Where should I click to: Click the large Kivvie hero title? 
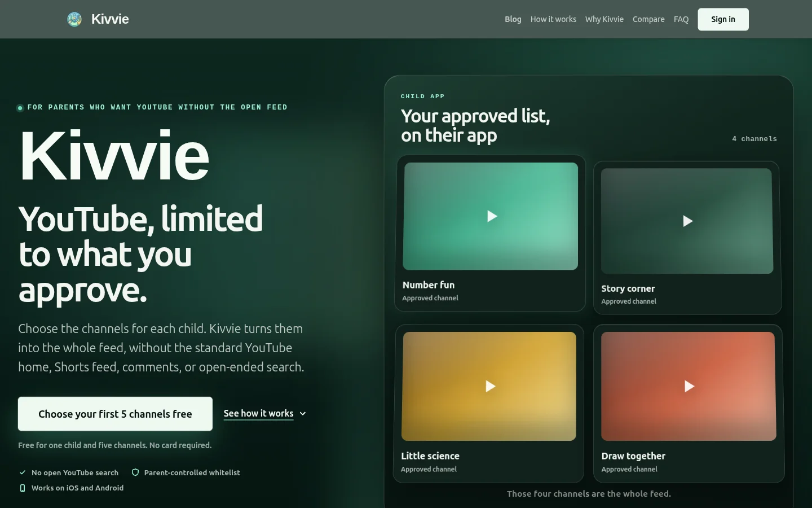[x=114, y=155]
